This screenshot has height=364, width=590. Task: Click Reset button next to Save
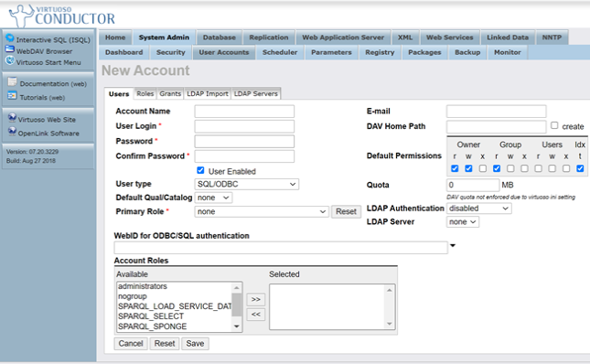pyautogui.click(x=165, y=344)
